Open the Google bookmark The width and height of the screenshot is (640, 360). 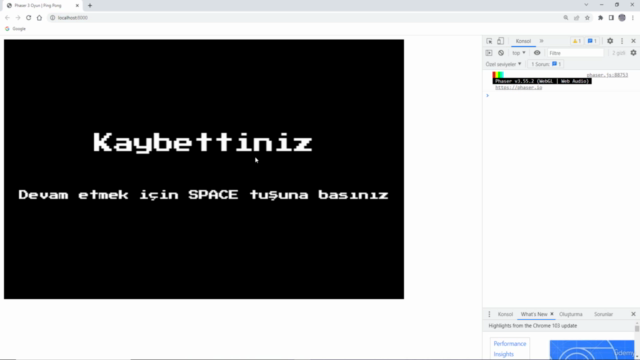click(x=16, y=29)
